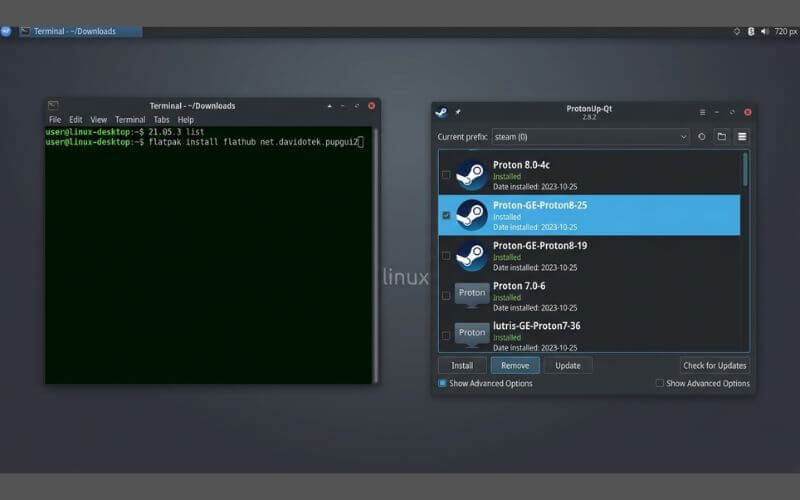Select the Proton-GE-Proton8-19 entry name
Viewport: 800px width, 500px height.
click(540, 245)
